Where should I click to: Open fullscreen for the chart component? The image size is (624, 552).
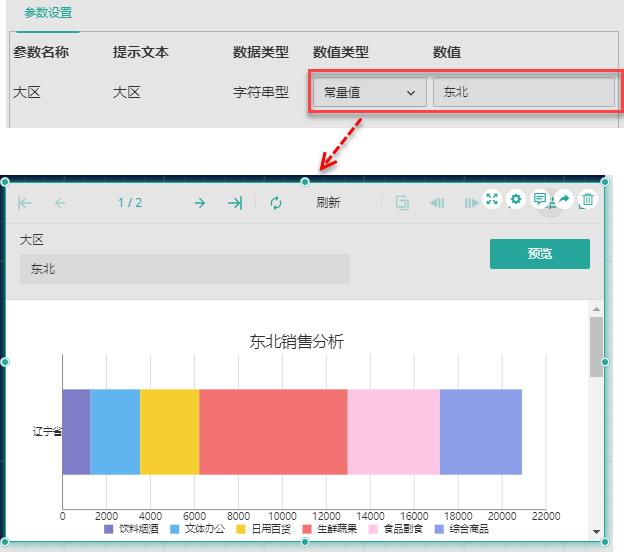pyautogui.click(x=492, y=199)
